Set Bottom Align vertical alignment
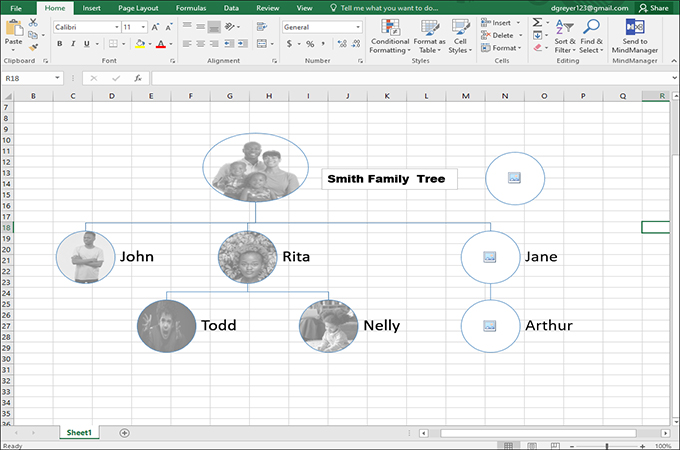This screenshot has width=680, height=450. click(x=214, y=27)
